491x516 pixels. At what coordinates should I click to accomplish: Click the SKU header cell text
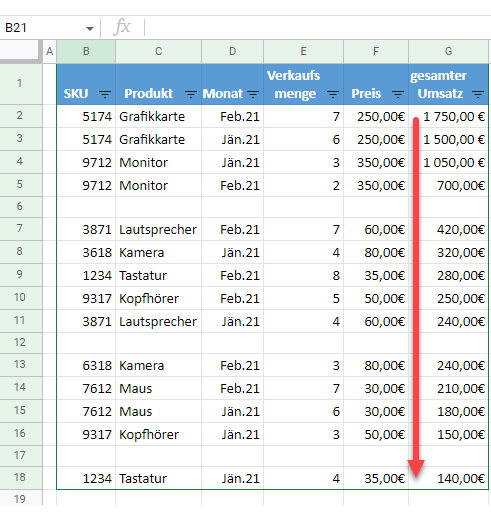point(76,94)
